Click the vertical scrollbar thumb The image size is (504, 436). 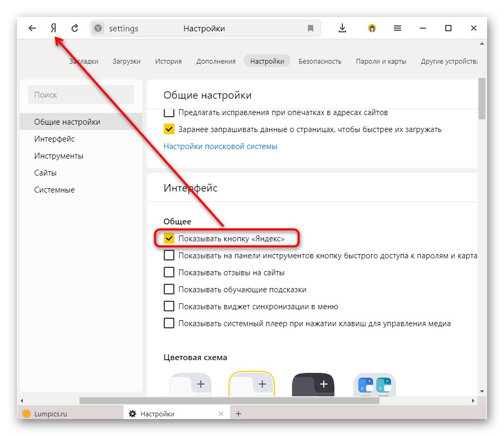tap(482, 99)
